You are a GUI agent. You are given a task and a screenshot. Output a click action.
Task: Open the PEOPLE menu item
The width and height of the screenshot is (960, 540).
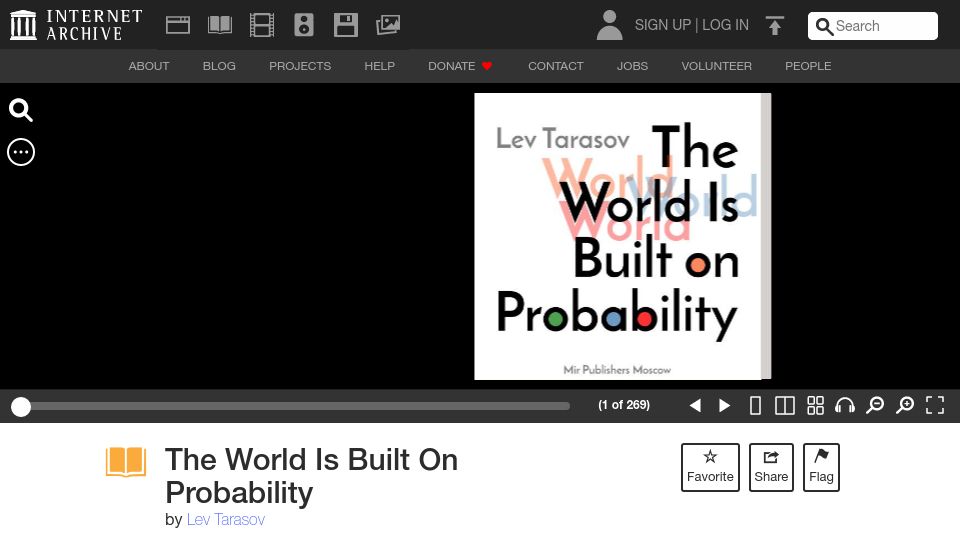tap(808, 66)
